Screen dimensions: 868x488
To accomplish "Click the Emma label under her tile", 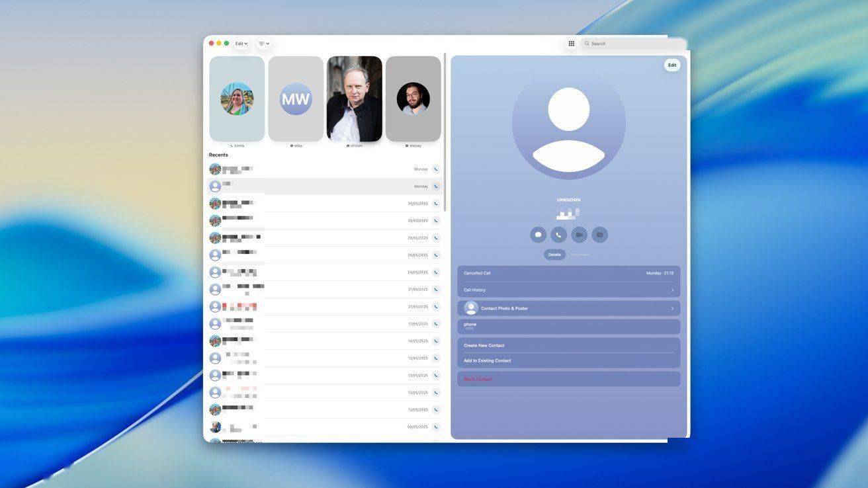I will tap(239, 145).
